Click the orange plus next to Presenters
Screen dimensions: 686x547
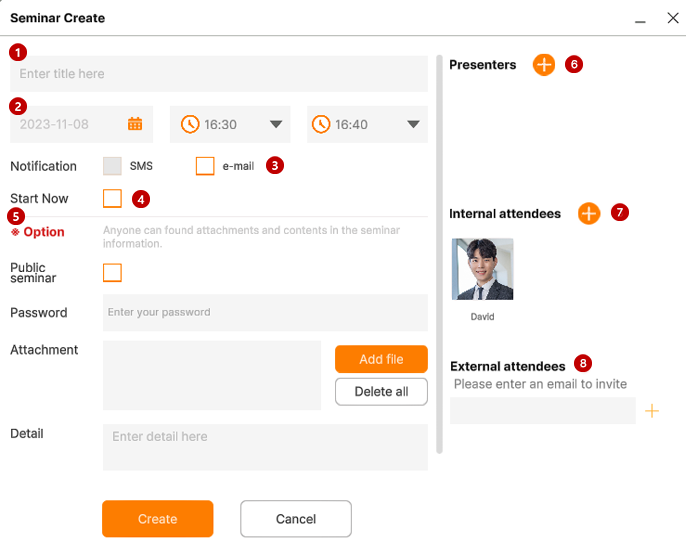pyautogui.click(x=544, y=65)
